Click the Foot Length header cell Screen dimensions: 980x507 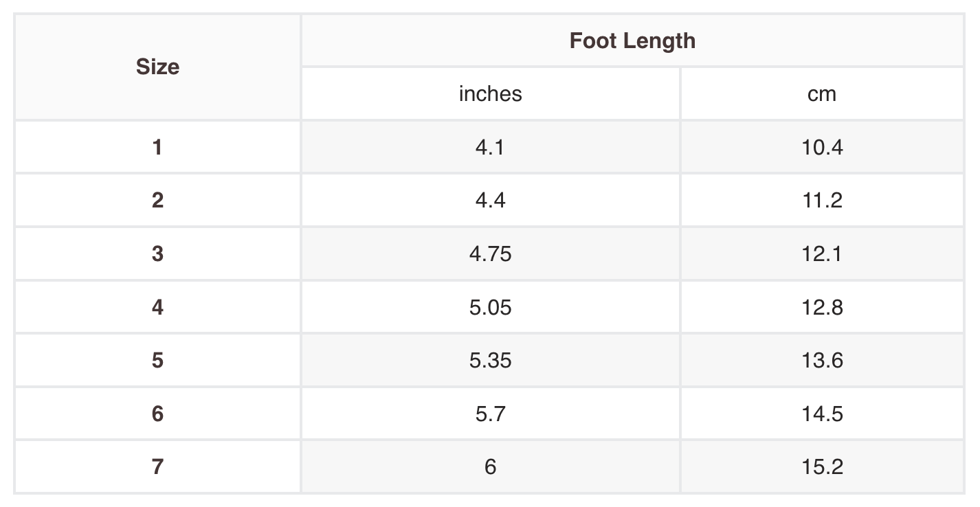pyautogui.click(x=632, y=41)
